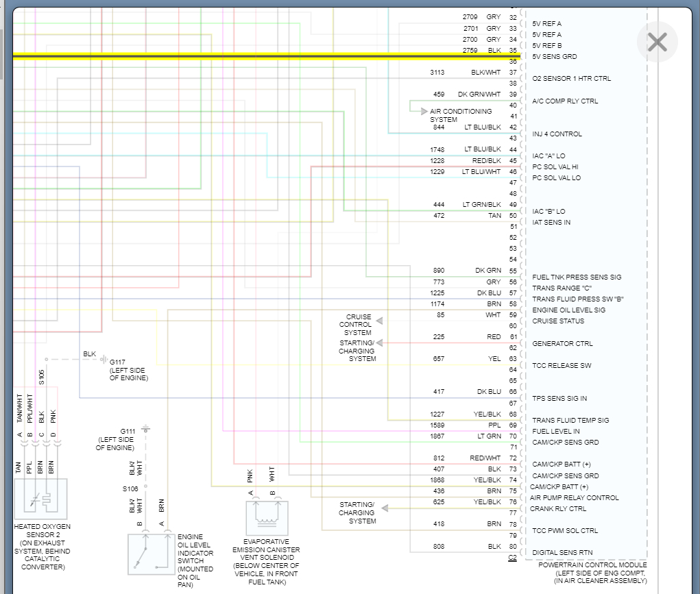Click the G111 ground symbol

coord(145,430)
